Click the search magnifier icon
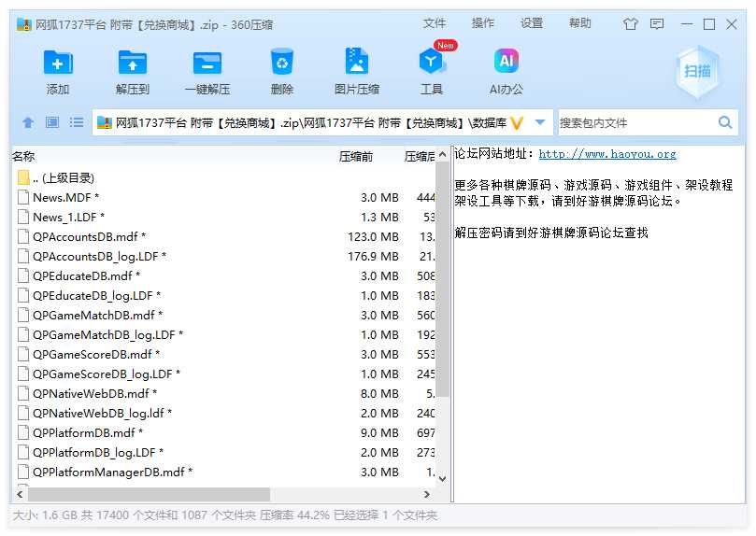756x536 pixels. click(x=725, y=122)
